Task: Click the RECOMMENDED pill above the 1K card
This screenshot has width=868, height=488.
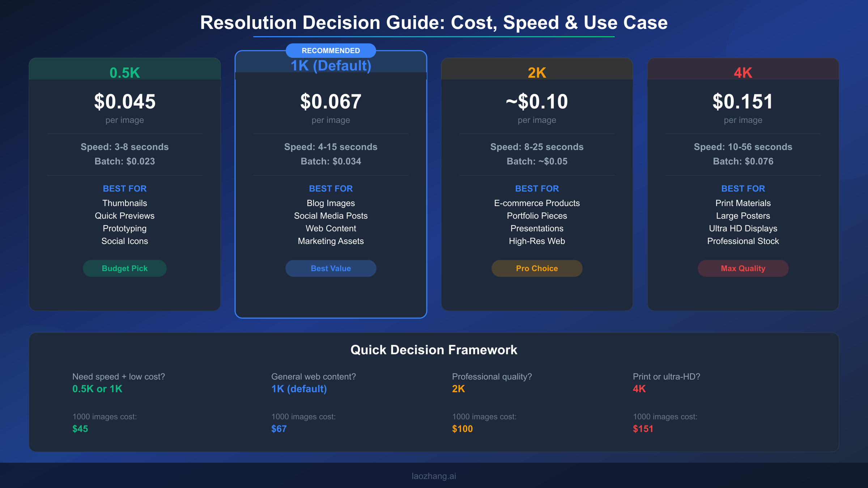Action: tap(330, 51)
